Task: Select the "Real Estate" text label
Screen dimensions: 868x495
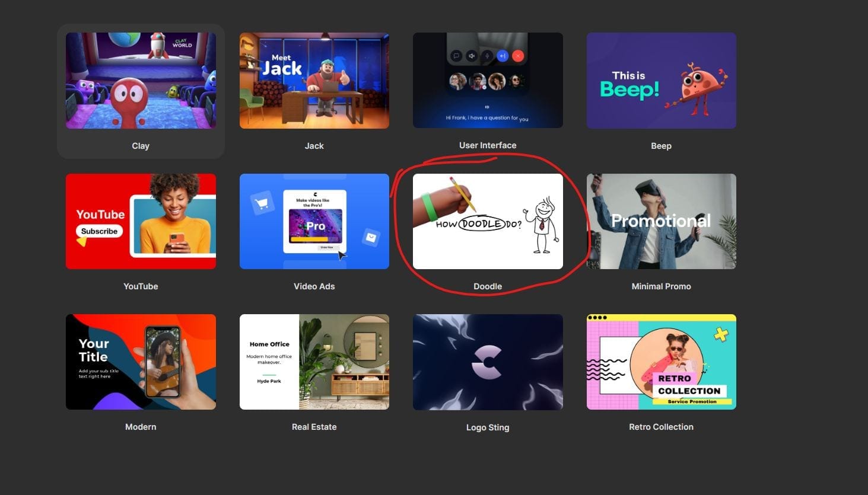Action: point(314,427)
